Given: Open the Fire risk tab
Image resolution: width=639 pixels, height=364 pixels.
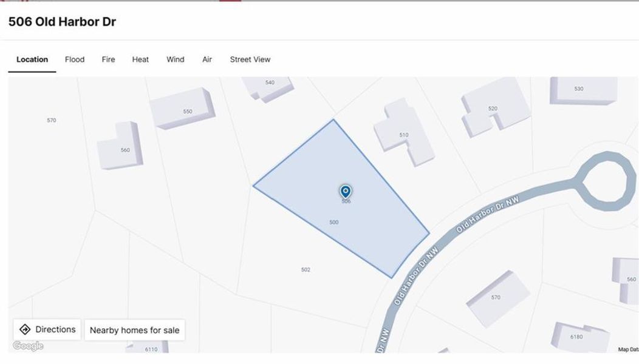Looking at the screenshot, I should (108, 59).
